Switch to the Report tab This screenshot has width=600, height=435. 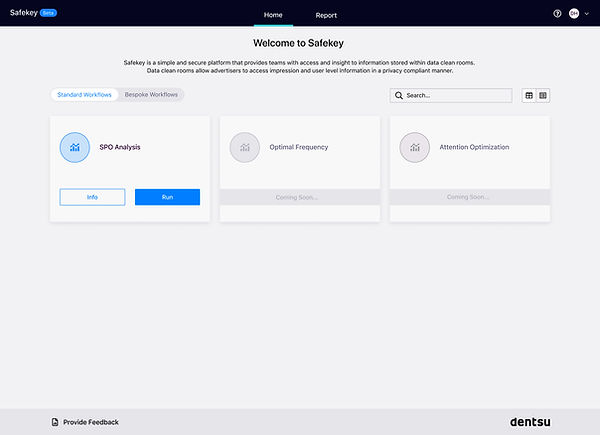tap(326, 15)
